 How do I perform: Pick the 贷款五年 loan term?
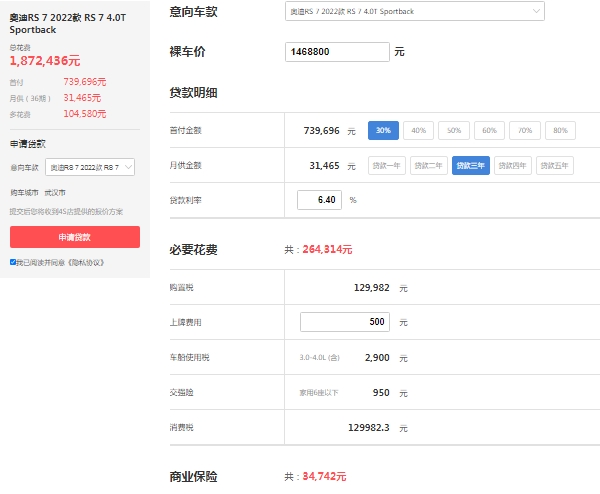(x=555, y=166)
